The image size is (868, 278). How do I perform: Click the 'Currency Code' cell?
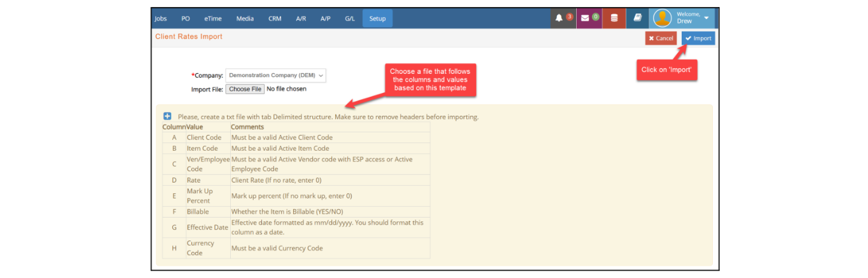208,248
